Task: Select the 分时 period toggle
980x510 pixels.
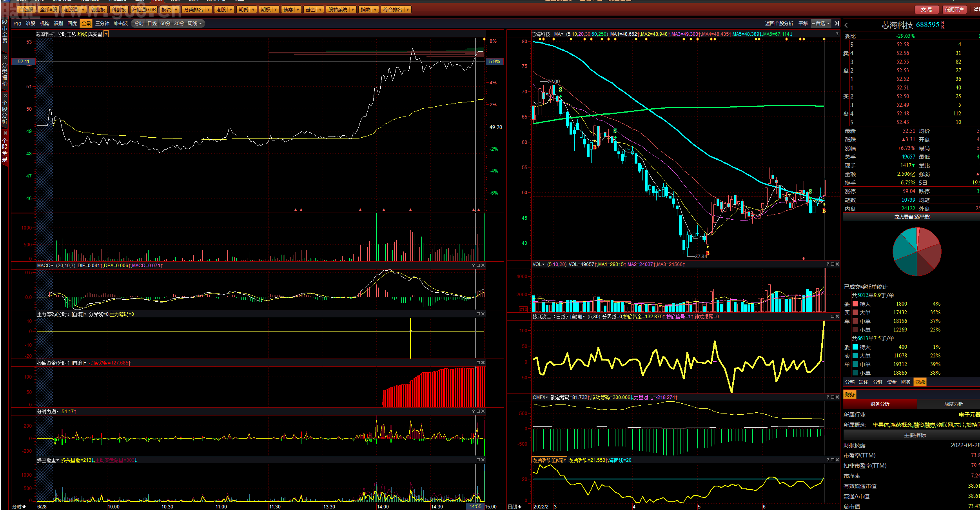Action: (139, 24)
